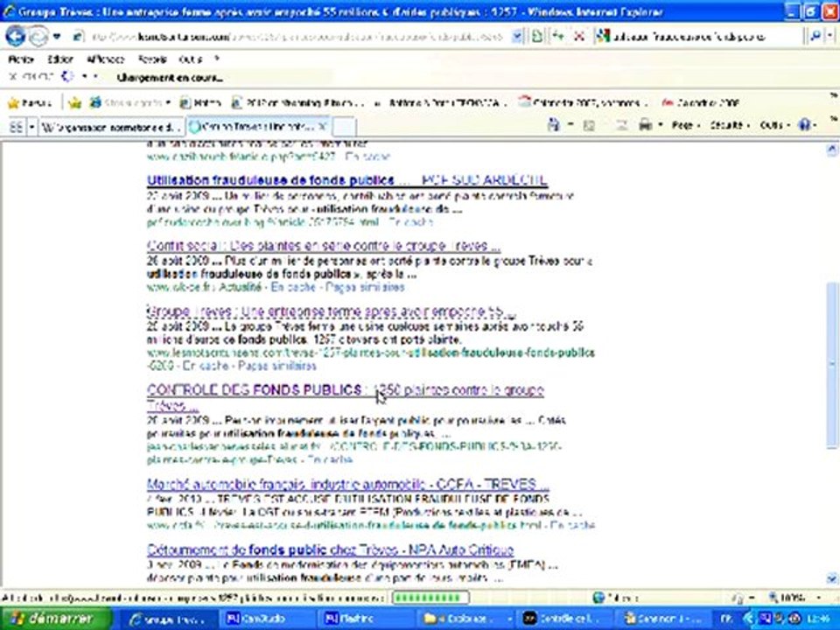Open result 'Groupe Trèves: Une entreprise ferme'
Screen dimensions: 840x630
332,311
